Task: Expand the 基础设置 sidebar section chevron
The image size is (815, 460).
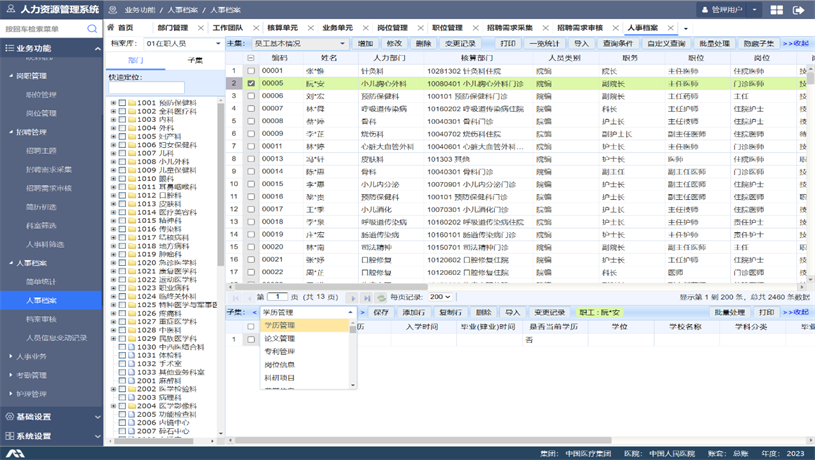Action: click(97, 417)
